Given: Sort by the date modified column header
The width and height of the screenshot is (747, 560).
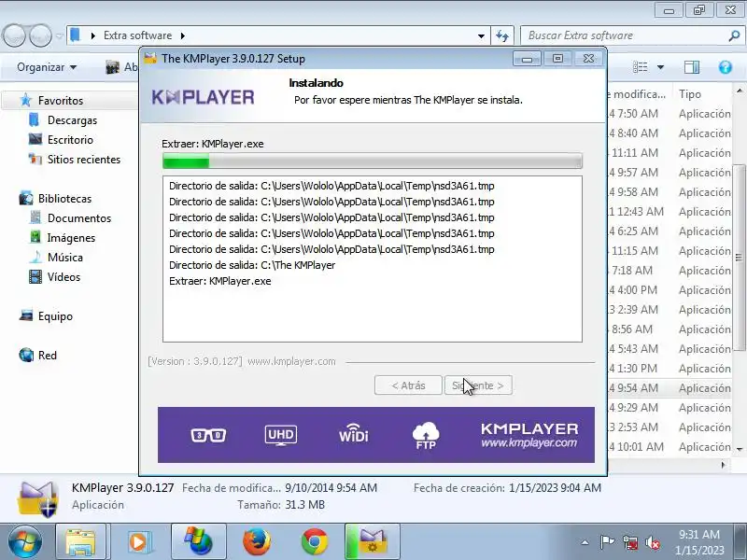Looking at the screenshot, I should [640, 94].
